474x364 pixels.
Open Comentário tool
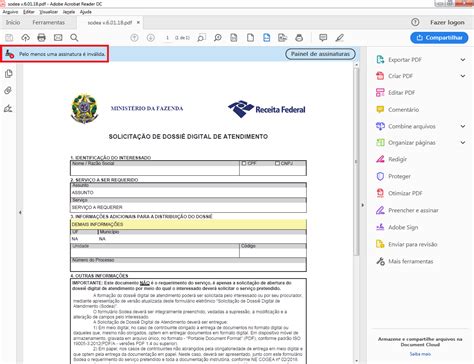pos(397,109)
